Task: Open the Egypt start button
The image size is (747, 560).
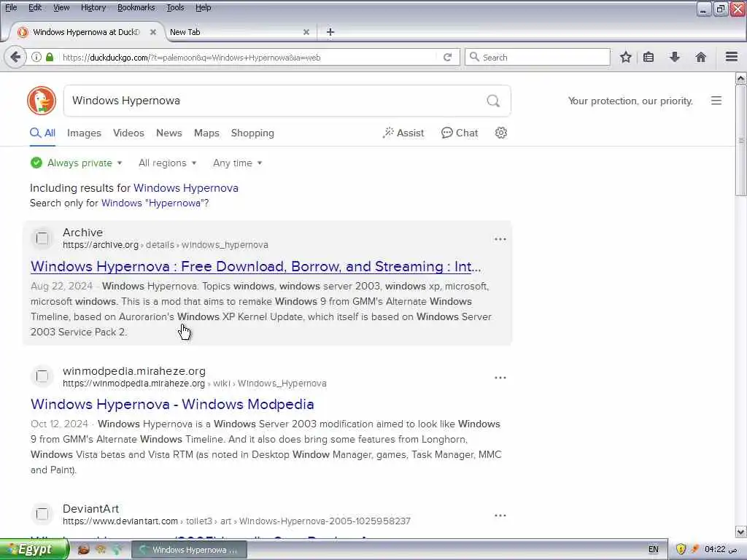Action: pyautogui.click(x=34, y=550)
